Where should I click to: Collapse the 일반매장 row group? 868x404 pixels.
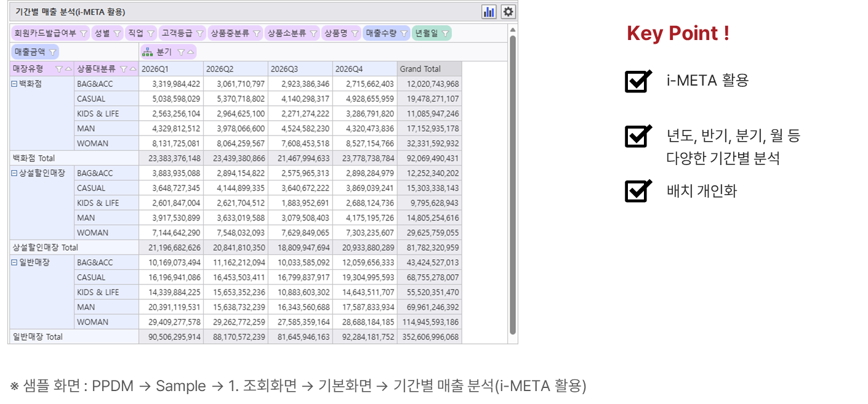click(x=15, y=262)
